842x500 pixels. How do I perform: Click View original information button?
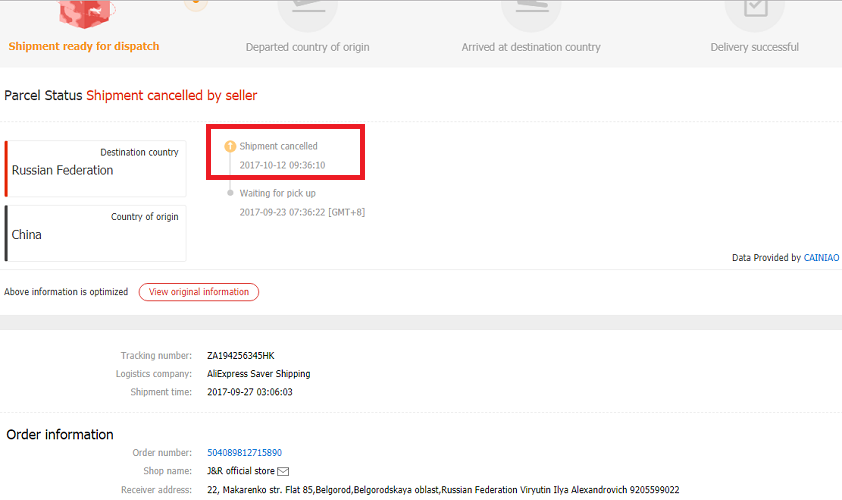pos(199,292)
